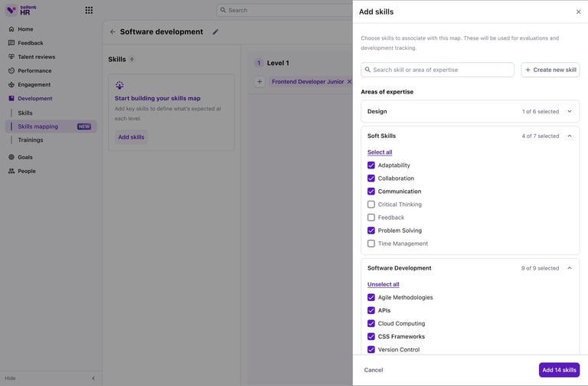Click the plus icon before Frontend Developer Junior
The height and width of the screenshot is (386, 588).
(x=260, y=81)
